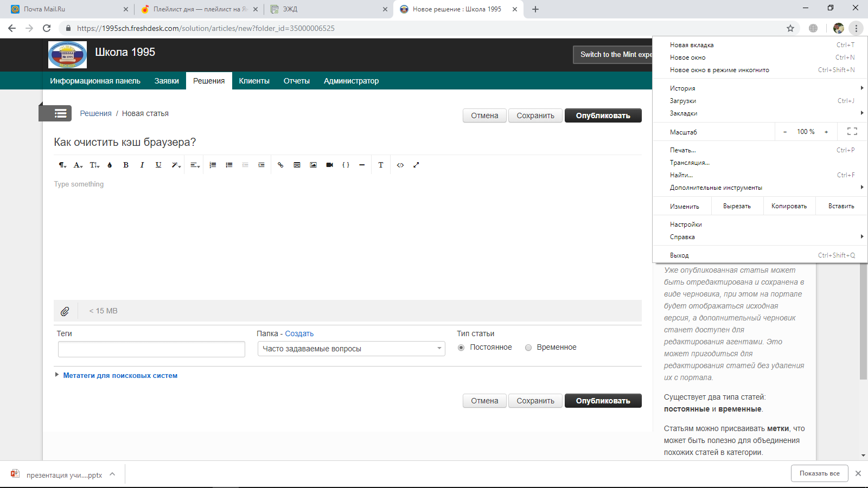868x488 pixels.
Task: Choose Новая вкладка in Chrome menu
Action: (x=760, y=45)
